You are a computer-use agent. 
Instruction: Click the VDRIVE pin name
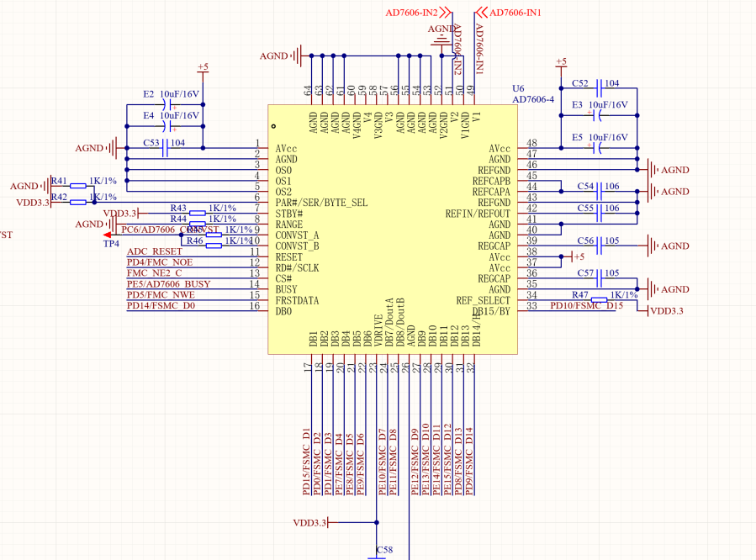point(378,330)
